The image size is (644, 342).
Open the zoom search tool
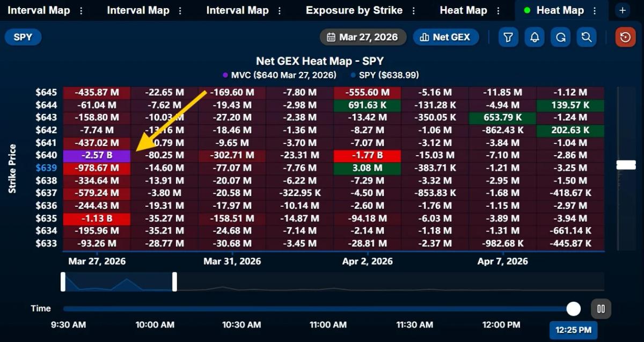coord(587,37)
